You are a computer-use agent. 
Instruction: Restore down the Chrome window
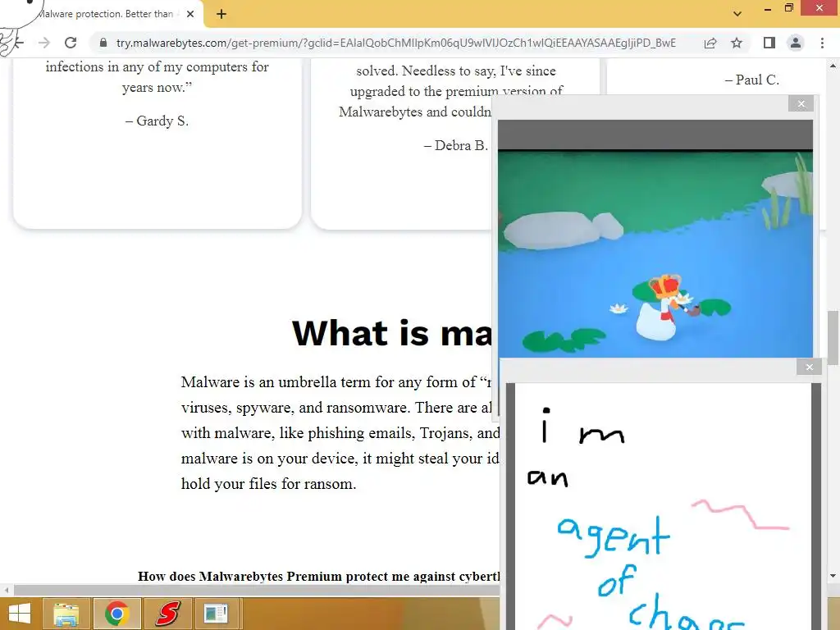(788, 8)
